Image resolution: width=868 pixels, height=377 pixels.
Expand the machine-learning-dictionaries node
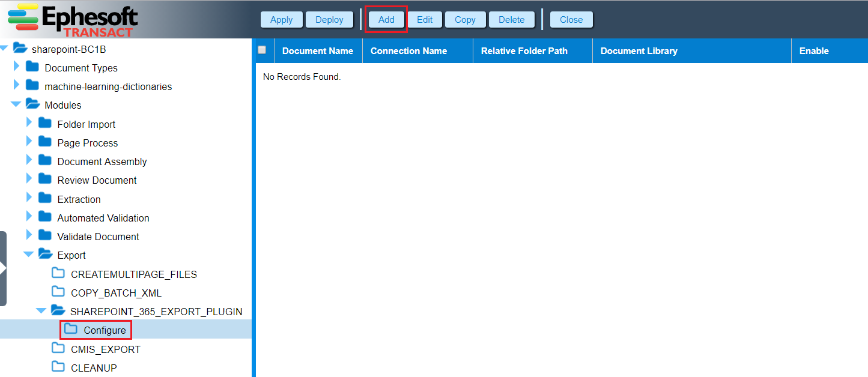[x=17, y=85]
